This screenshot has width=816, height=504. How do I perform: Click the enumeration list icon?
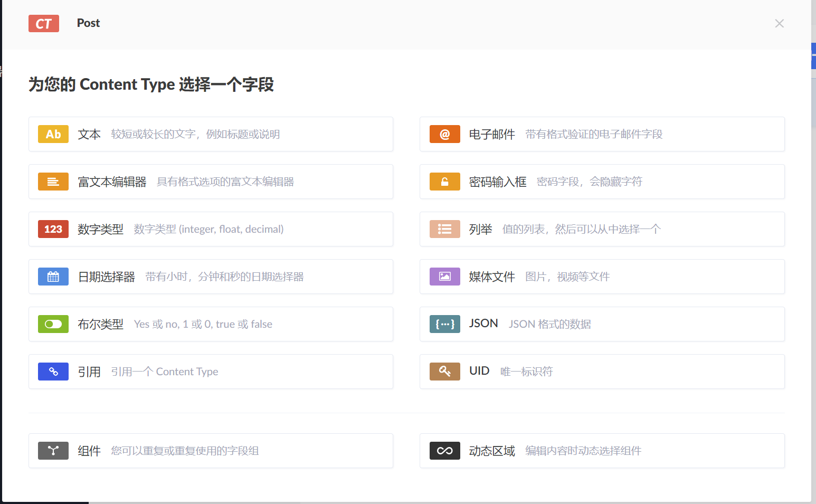[445, 229]
